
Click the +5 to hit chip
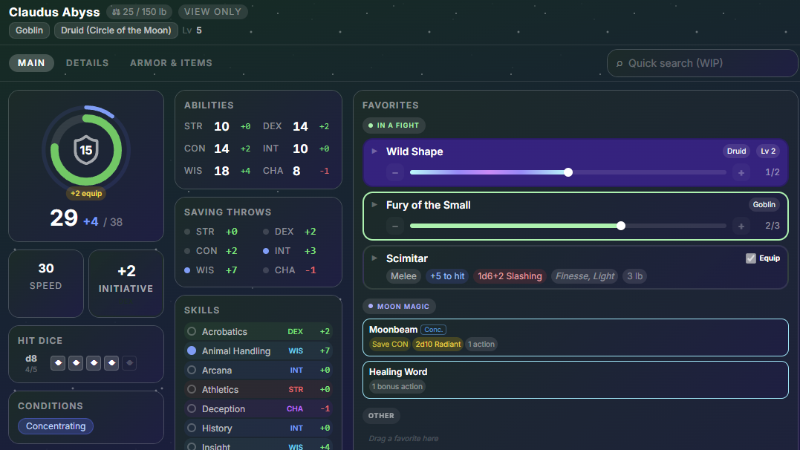pos(447,276)
